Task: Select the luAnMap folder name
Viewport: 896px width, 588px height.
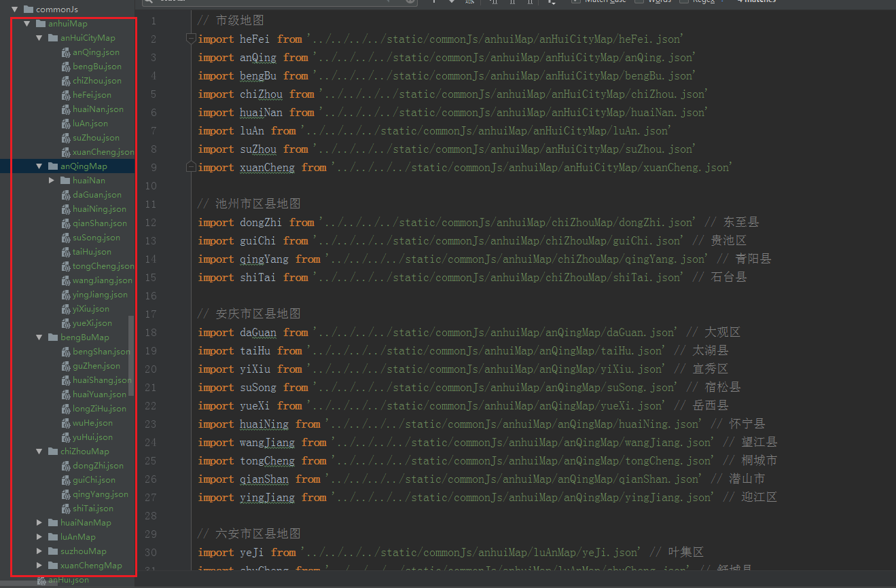Action: pos(78,537)
